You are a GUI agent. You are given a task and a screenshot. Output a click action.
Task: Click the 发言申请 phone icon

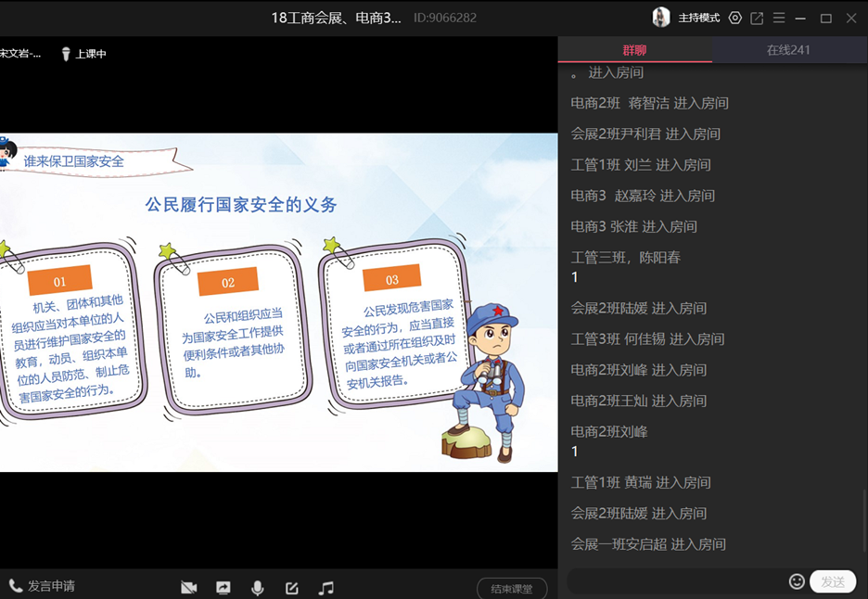click(x=16, y=586)
